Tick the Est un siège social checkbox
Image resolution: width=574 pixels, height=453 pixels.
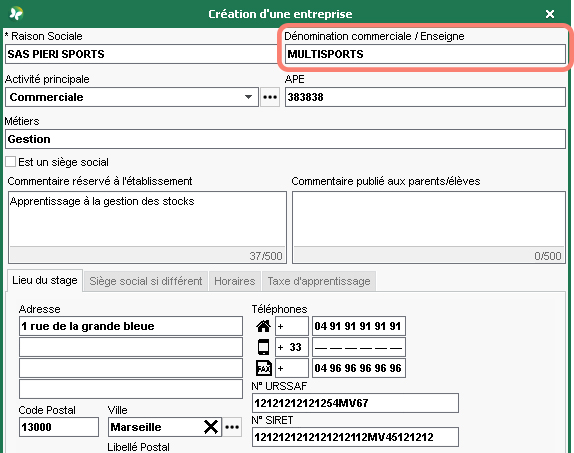click(x=11, y=162)
